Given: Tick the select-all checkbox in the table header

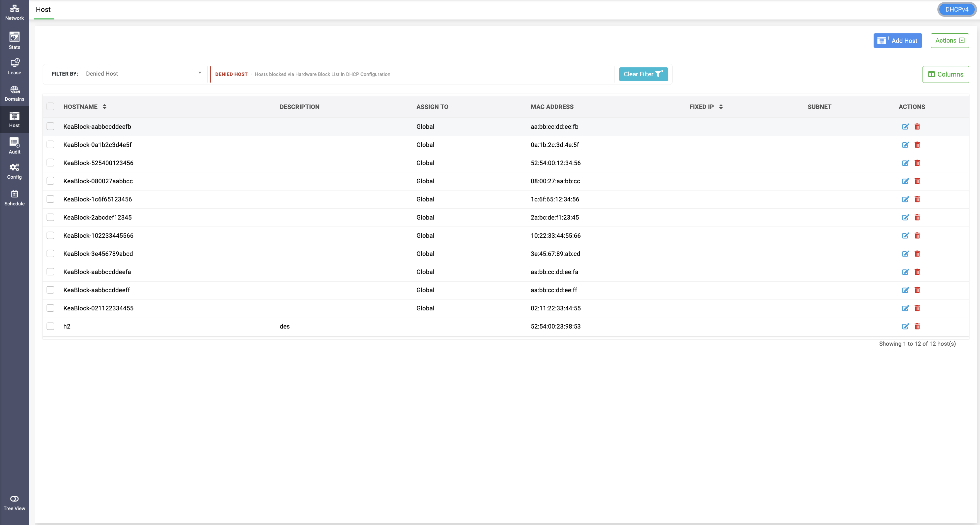Looking at the screenshot, I should click(50, 106).
